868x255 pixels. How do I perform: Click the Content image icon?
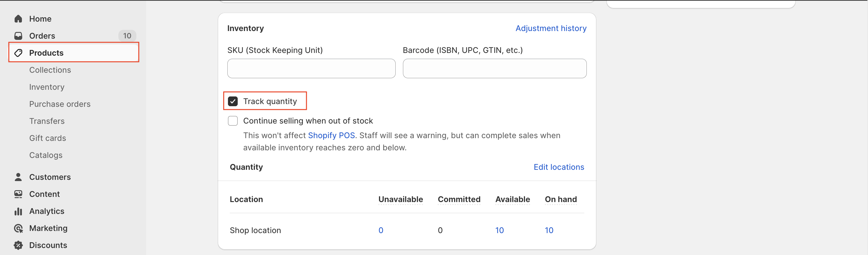tap(18, 194)
